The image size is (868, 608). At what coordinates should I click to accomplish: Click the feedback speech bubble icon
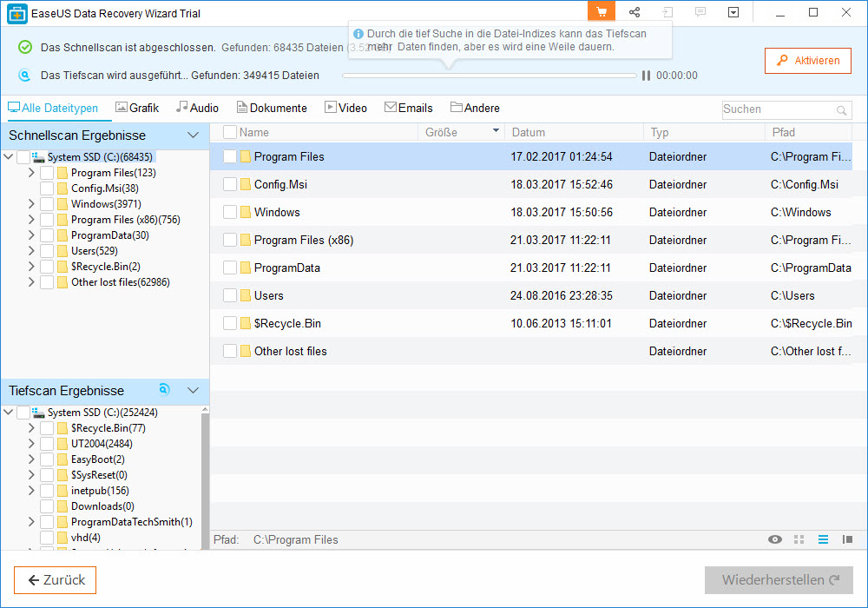click(x=700, y=12)
